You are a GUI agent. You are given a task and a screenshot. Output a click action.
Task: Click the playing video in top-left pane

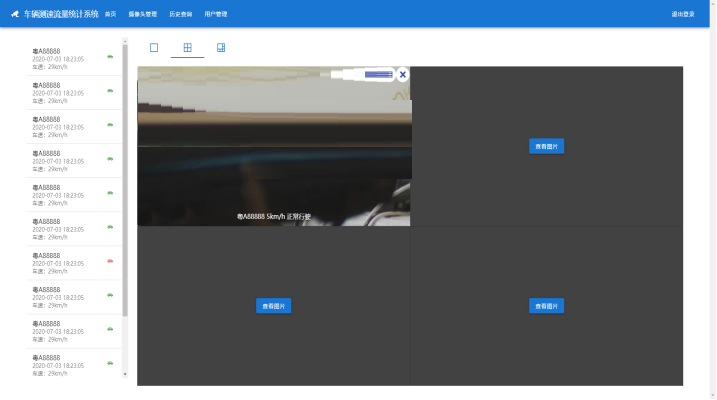coord(273,150)
